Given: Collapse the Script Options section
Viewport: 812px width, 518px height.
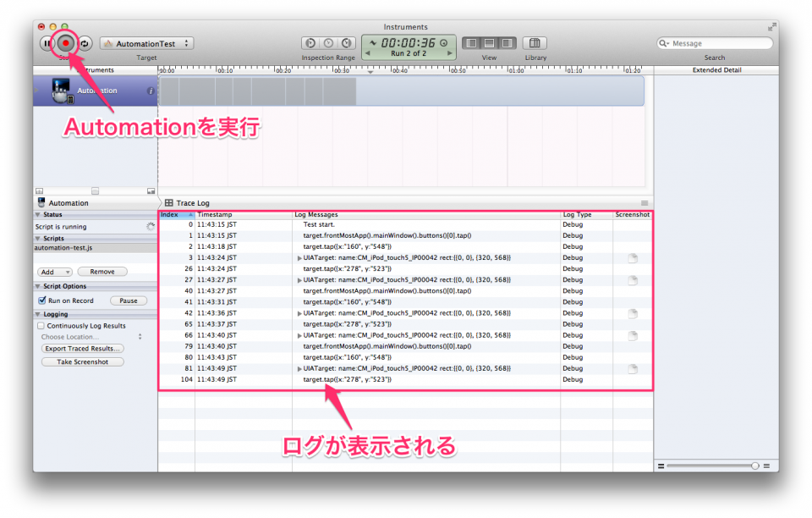Looking at the screenshot, I should tap(38, 286).
